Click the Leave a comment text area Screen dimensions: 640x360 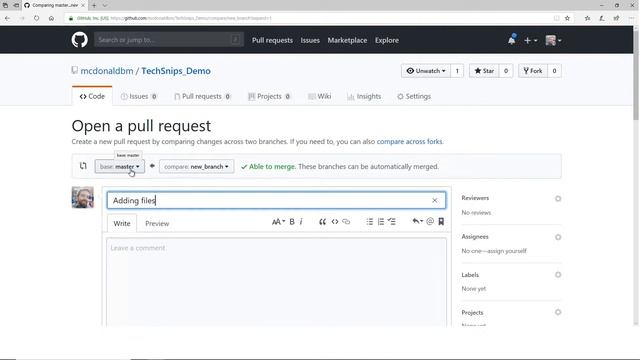click(x=276, y=282)
